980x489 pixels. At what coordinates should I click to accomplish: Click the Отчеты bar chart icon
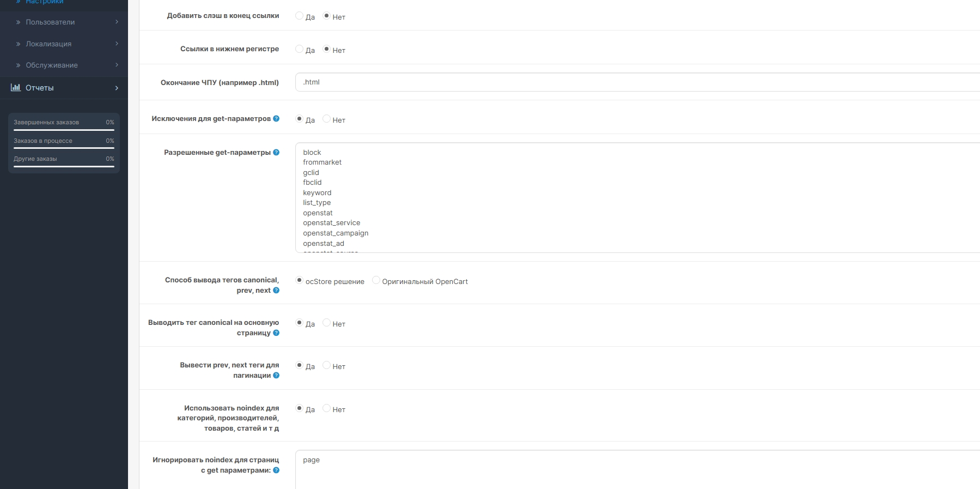click(16, 87)
